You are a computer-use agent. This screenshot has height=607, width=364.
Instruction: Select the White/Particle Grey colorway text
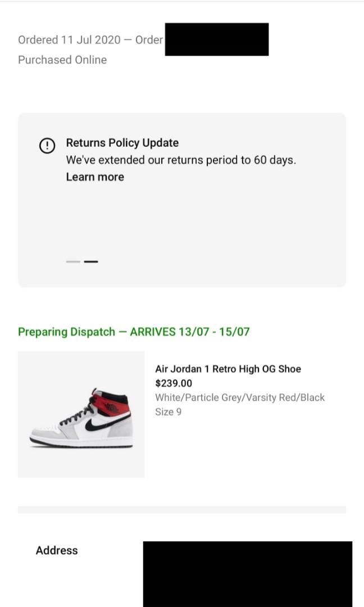pyautogui.click(x=240, y=397)
